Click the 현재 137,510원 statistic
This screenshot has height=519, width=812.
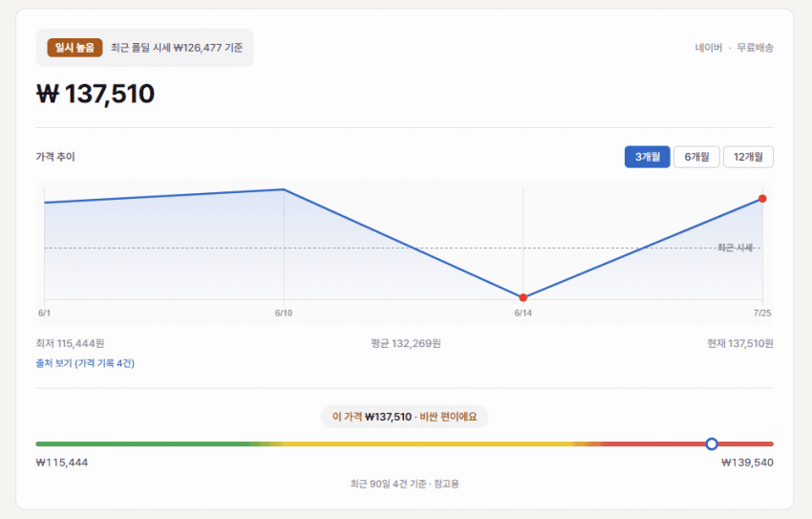click(x=740, y=343)
